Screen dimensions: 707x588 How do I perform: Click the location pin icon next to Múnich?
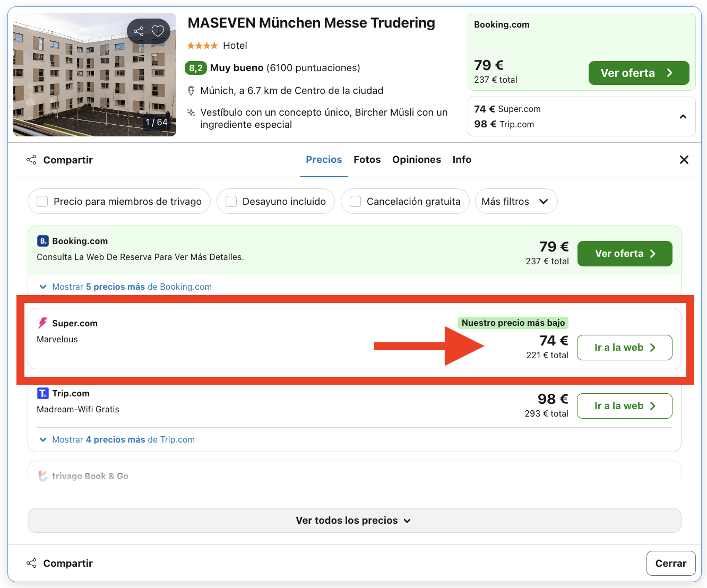coord(191,90)
